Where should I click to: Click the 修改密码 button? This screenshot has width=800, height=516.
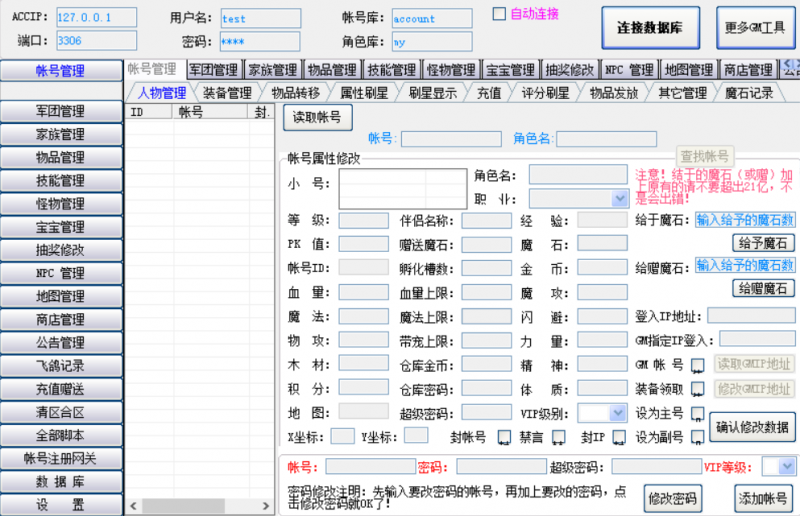[672, 498]
